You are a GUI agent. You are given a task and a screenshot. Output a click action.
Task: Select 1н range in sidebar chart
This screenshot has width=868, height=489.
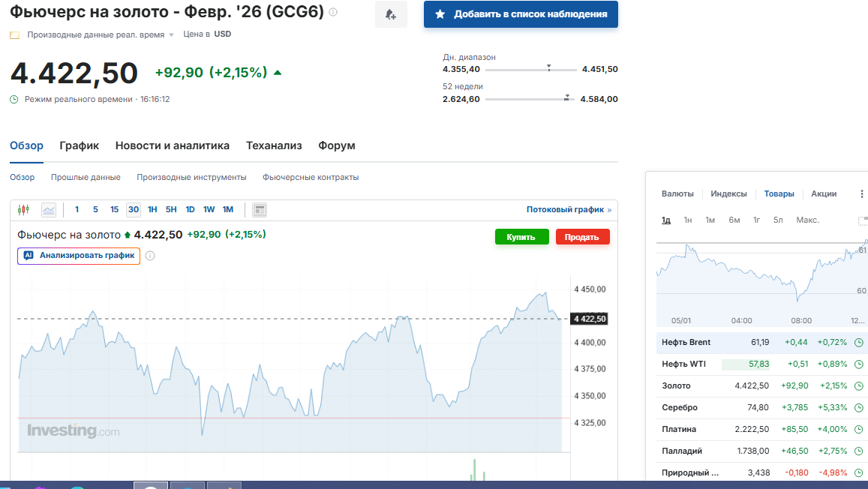687,220
